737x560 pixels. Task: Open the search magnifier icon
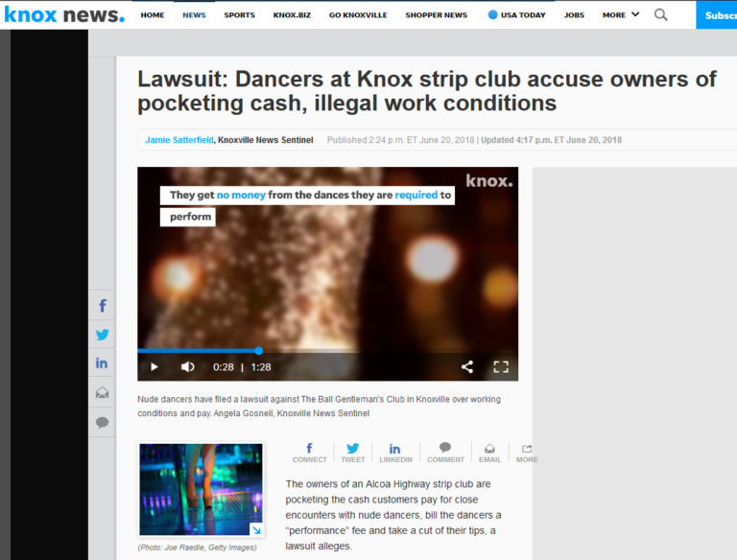[660, 15]
